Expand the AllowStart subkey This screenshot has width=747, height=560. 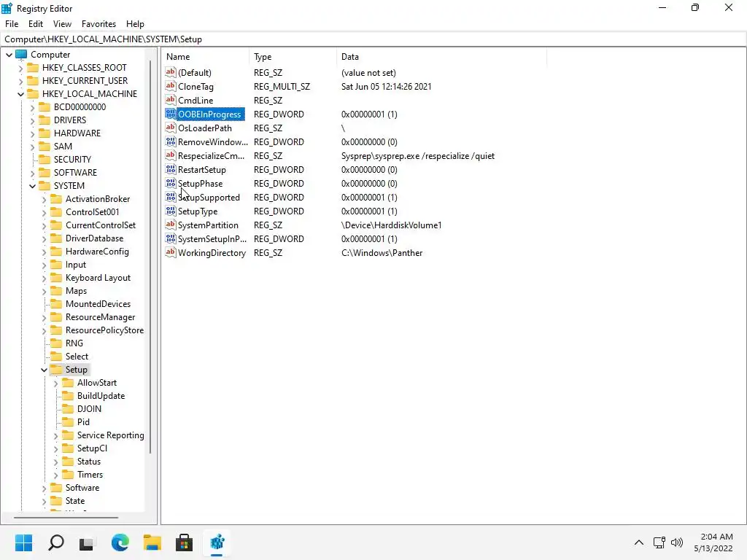coord(55,384)
